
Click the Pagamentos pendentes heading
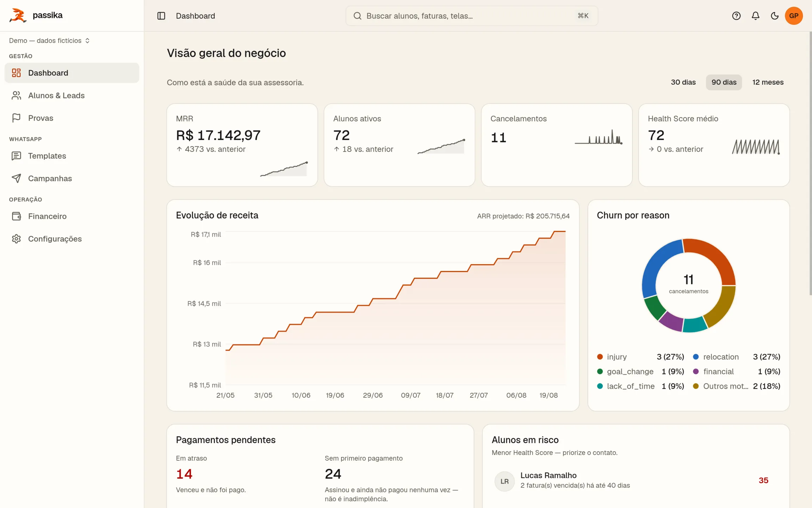(x=226, y=440)
